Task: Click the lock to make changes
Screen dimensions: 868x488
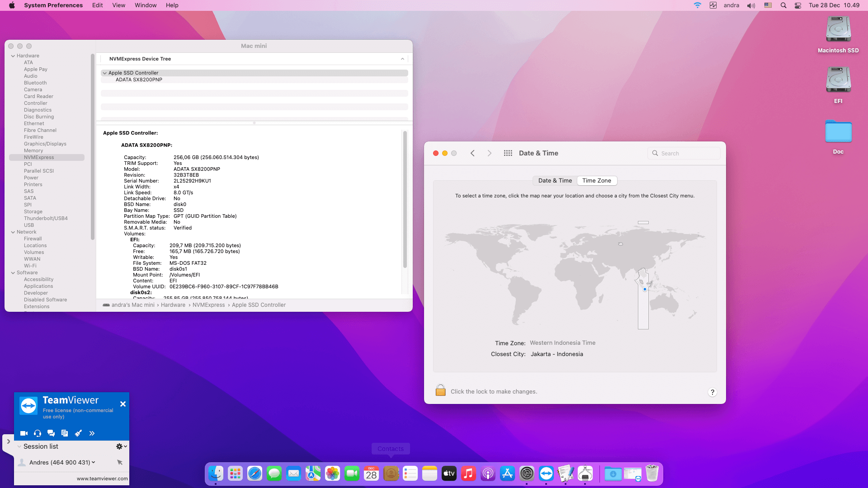Action: [x=440, y=391]
